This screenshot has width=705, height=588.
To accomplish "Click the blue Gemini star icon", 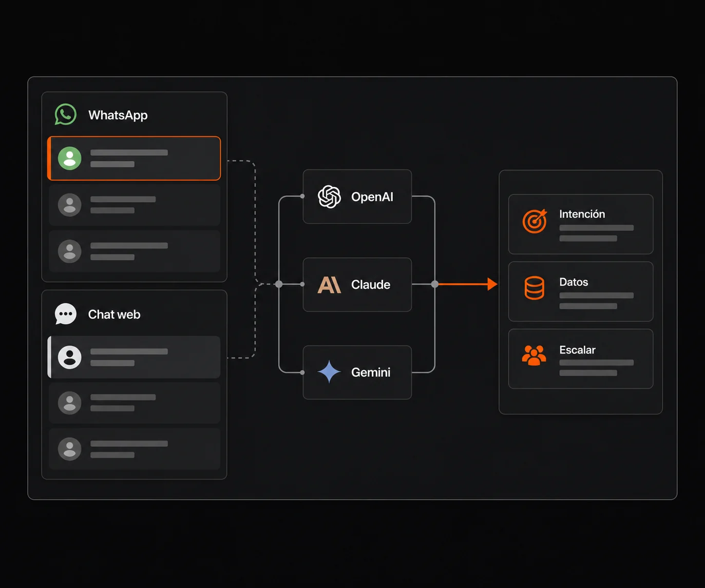I will (x=329, y=372).
